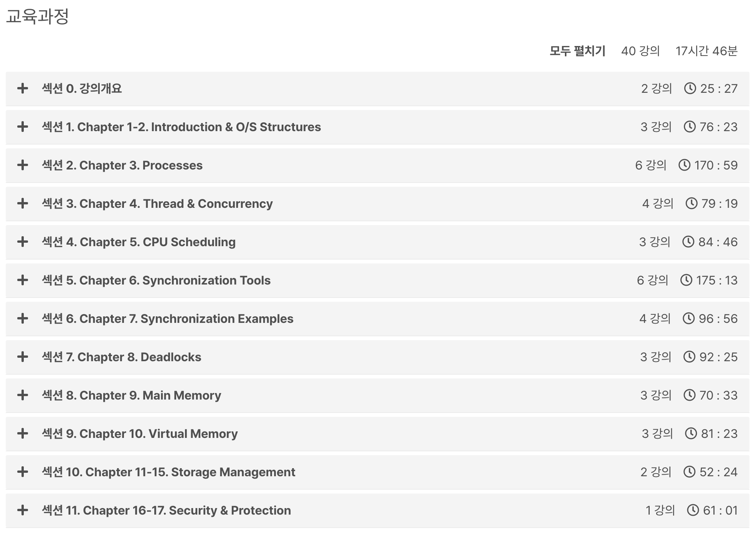Click the 교육과정 heading
This screenshot has height=533, width=756.
pyautogui.click(x=37, y=16)
